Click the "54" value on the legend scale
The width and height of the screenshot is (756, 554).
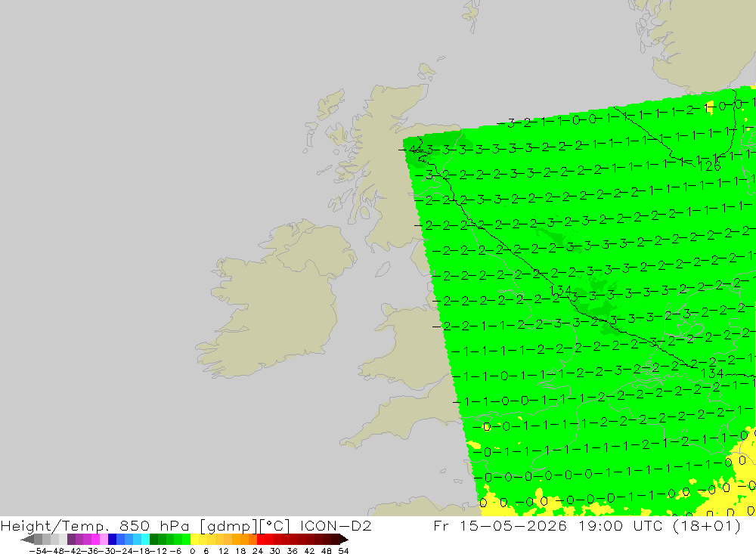coord(343,551)
